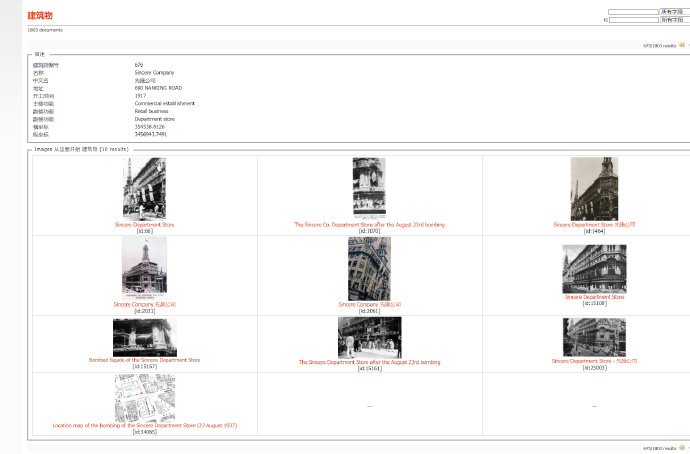Focus the first search text box
Screen dimensions: 690x454
(x=633, y=12)
